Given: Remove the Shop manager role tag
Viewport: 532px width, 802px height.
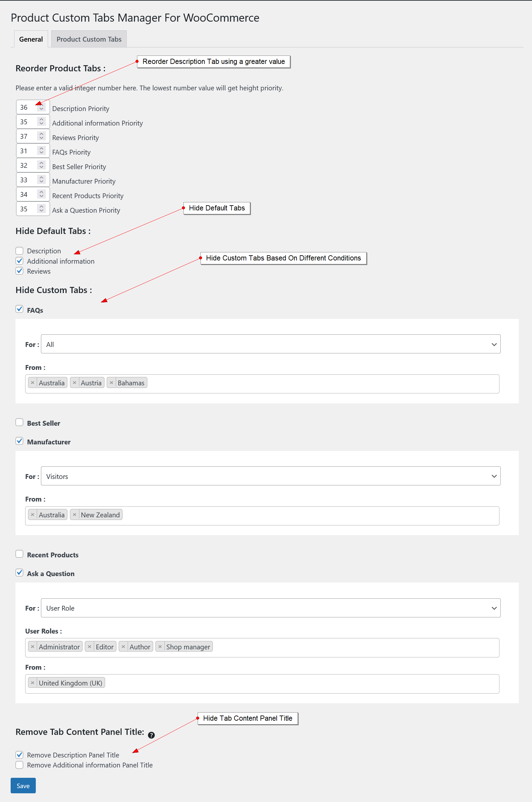Looking at the screenshot, I should click(x=160, y=646).
